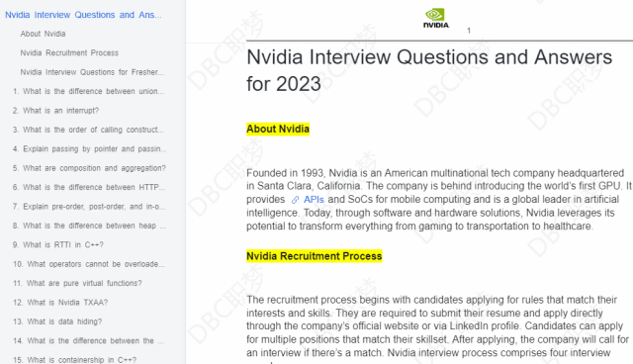Open outline item 1 about union difference
The height and width of the screenshot is (364, 633).
click(88, 91)
